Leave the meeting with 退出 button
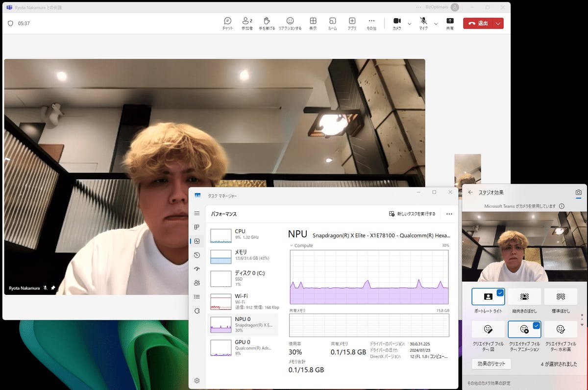This screenshot has width=588, height=390. [478, 23]
